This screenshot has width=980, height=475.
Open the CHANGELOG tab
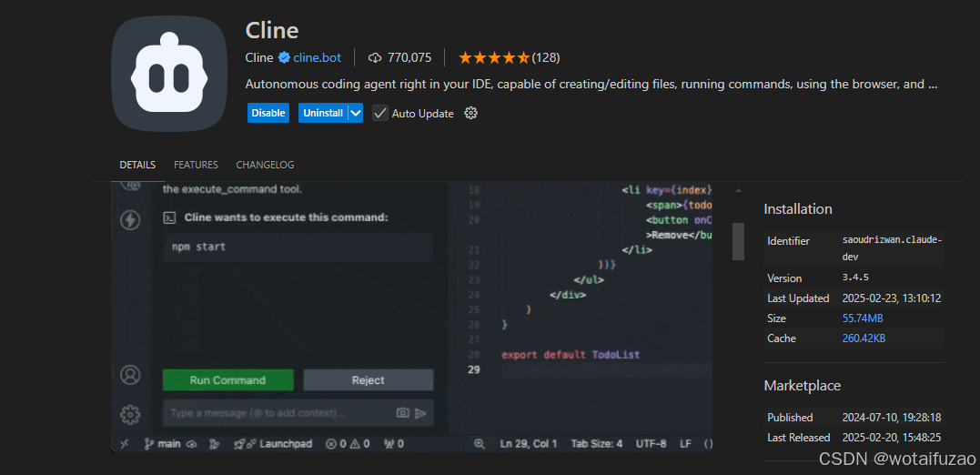265,165
